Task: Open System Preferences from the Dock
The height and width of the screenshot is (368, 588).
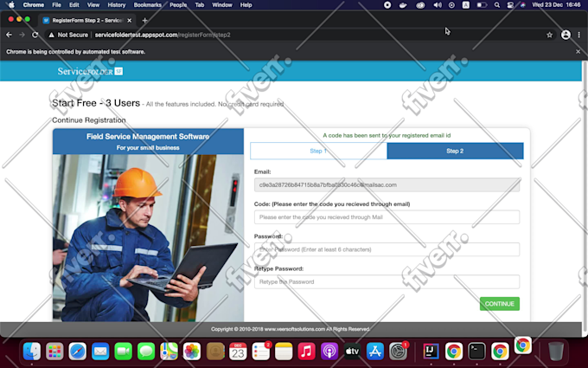Action: (399, 352)
